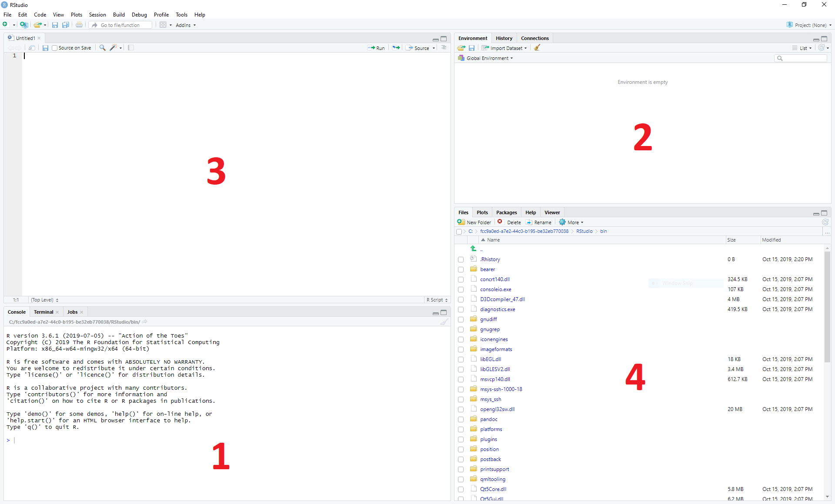Check the .Rhistory file checkbox
Viewport: 835px width, 504px height.
pos(461,259)
